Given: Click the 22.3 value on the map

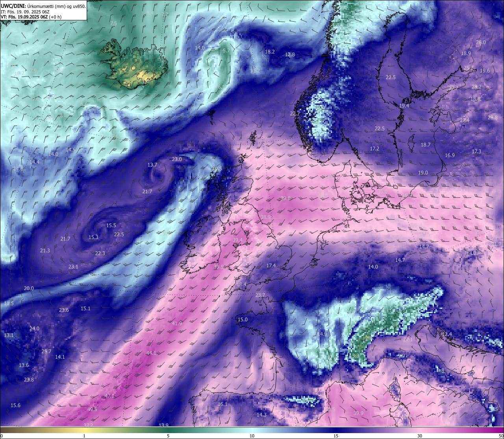Looking at the screenshot, I should click(100, 254).
